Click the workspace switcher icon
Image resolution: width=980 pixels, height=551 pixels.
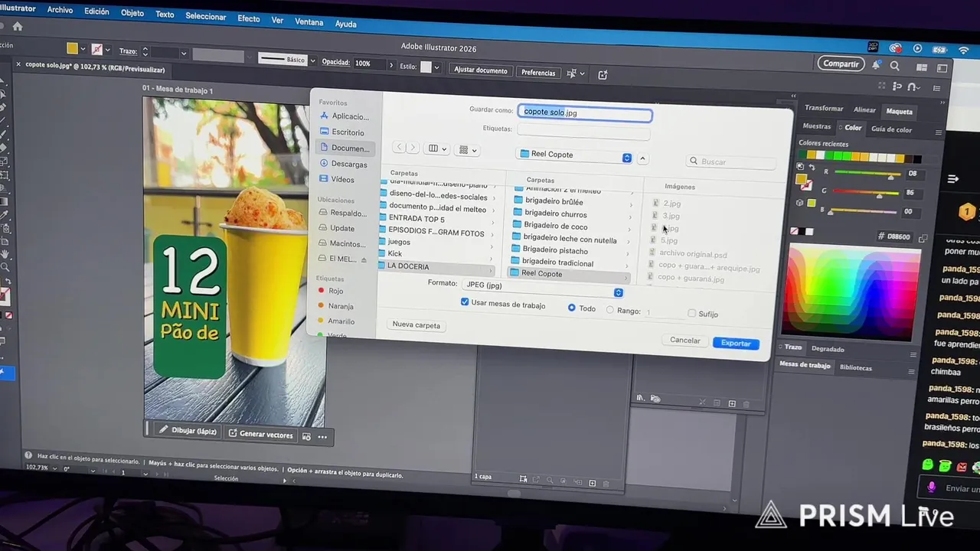click(942, 68)
